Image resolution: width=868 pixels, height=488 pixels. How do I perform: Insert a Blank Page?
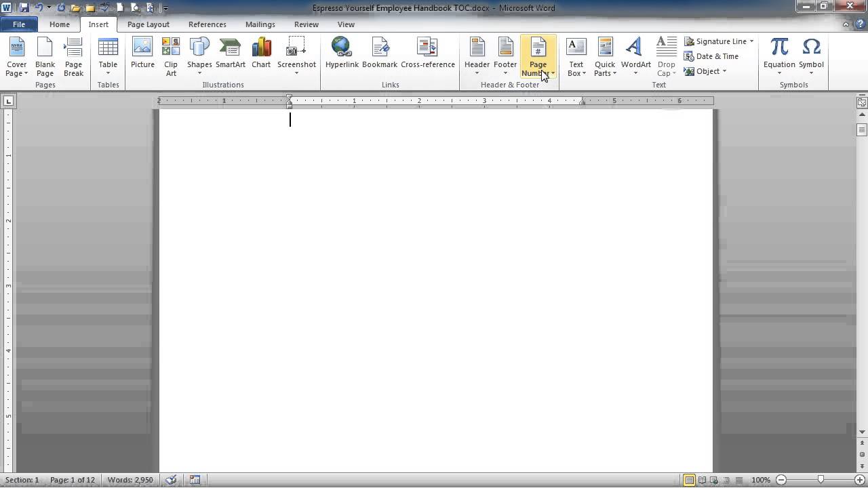point(45,57)
